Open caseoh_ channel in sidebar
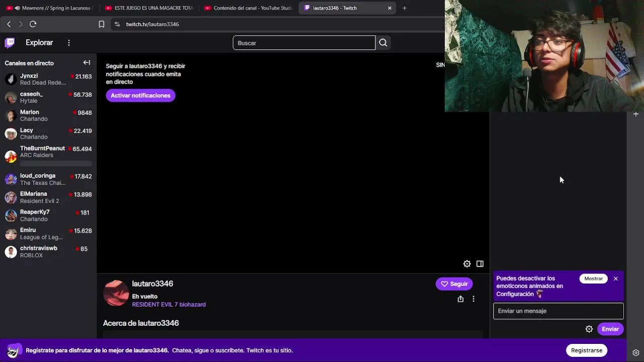The height and width of the screenshot is (362, 644). click(x=48, y=98)
